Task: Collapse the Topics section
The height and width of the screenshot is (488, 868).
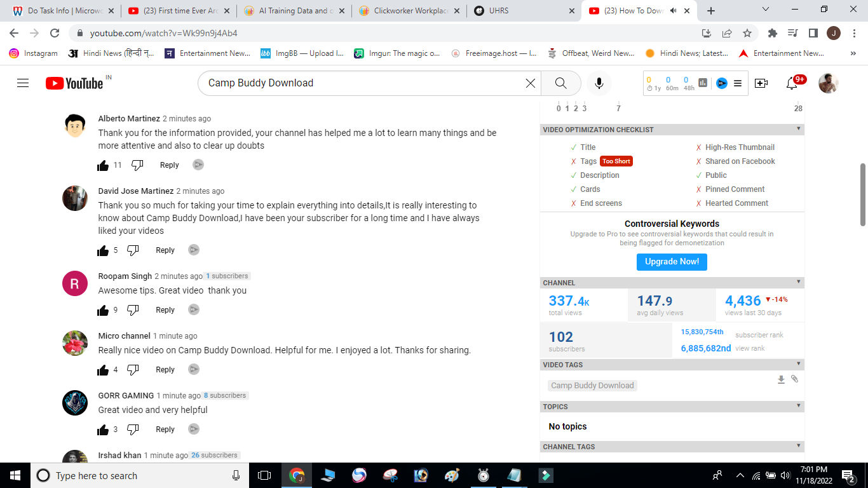Action: click(799, 406)
